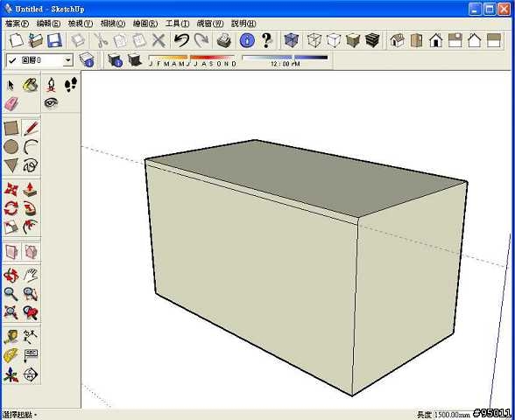
Task: Click the length value field in status bar
Action: pos(453,415)
